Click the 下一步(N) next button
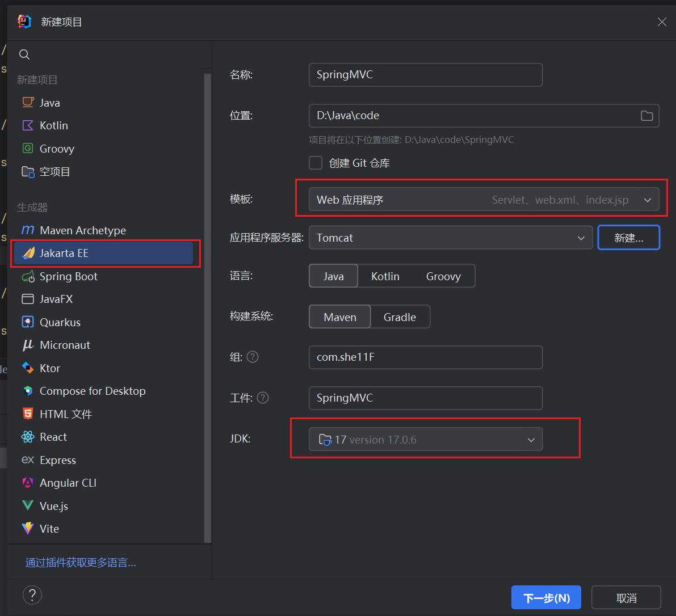Image resolution: width=676 pixels, height=616 pixels. (546, 597)
